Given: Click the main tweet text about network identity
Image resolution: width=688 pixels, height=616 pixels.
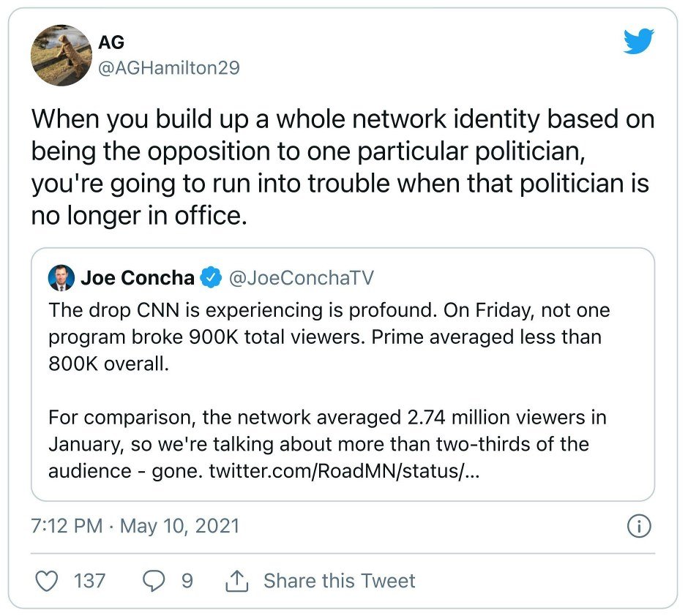Looking at the screenshot, I should point(343,167).
